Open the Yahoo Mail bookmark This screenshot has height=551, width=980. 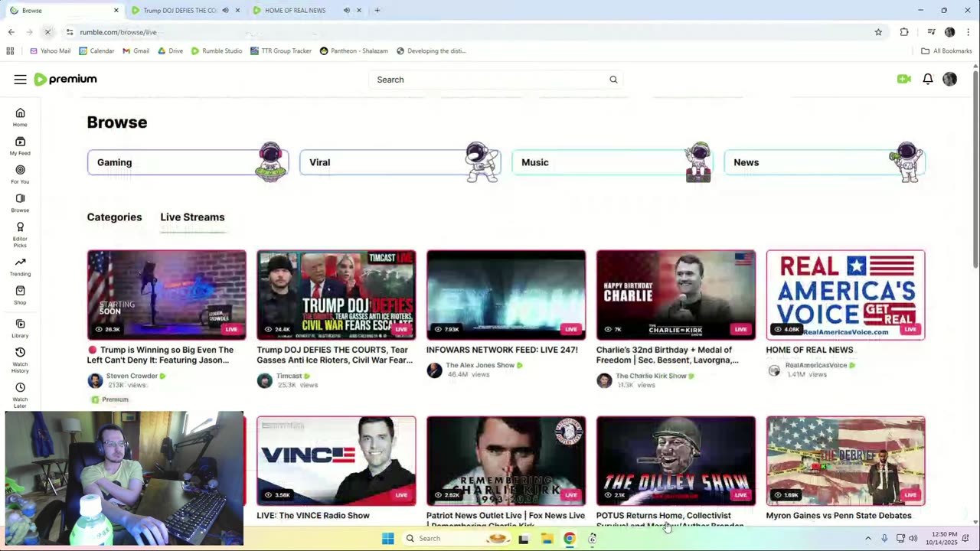click(50, 51)
